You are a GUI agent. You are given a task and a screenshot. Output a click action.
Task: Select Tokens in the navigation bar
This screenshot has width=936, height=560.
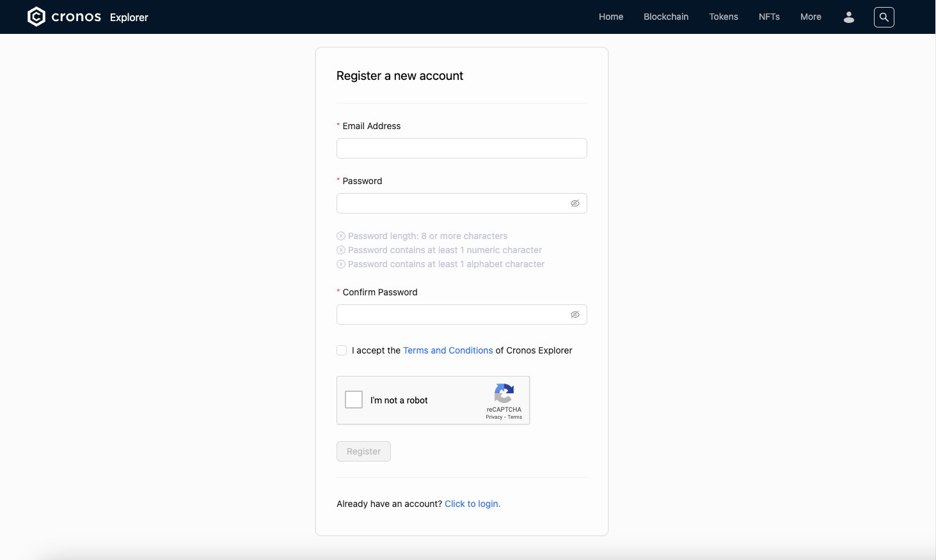[724, 17]
